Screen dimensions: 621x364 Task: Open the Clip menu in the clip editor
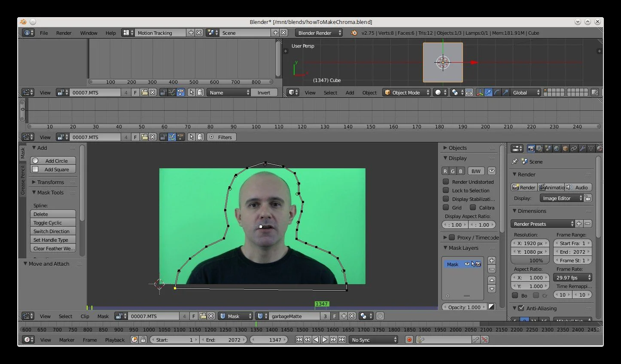pyautogui.click(x=85, y=316)
